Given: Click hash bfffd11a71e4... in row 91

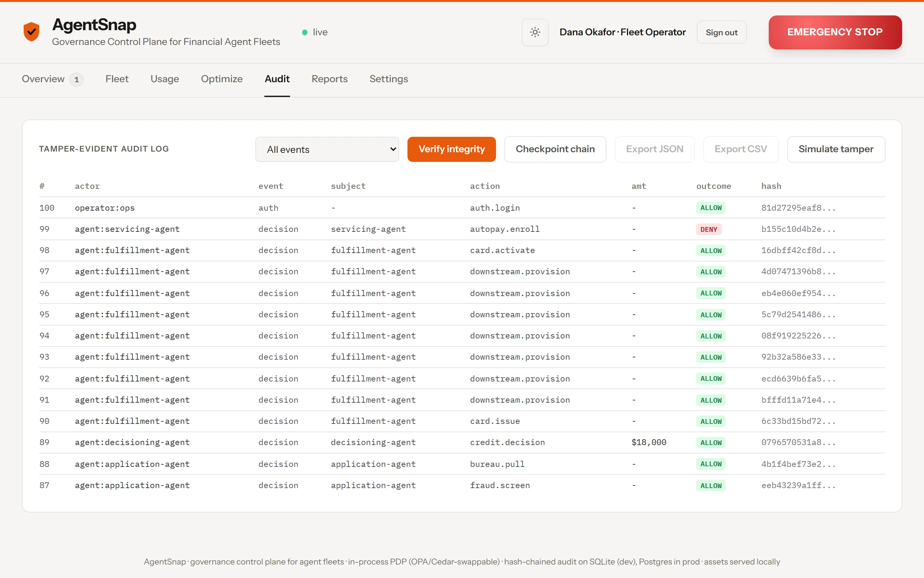Looking at the screenshot, I should pos(798,400).
